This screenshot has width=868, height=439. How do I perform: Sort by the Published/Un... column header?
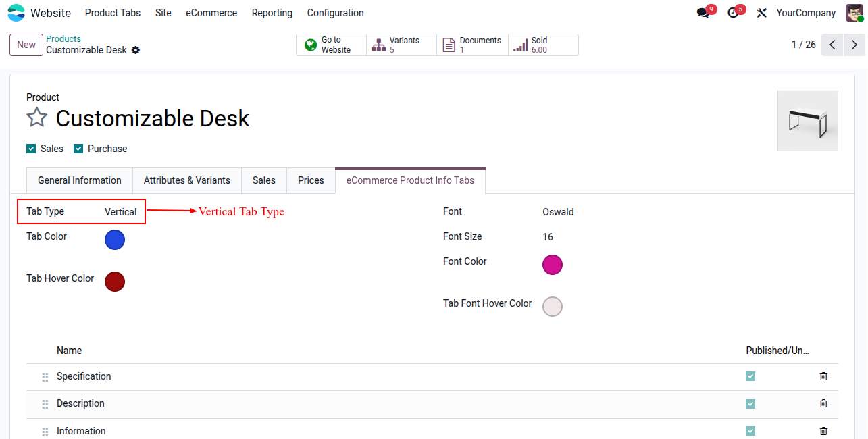[777, 351]
